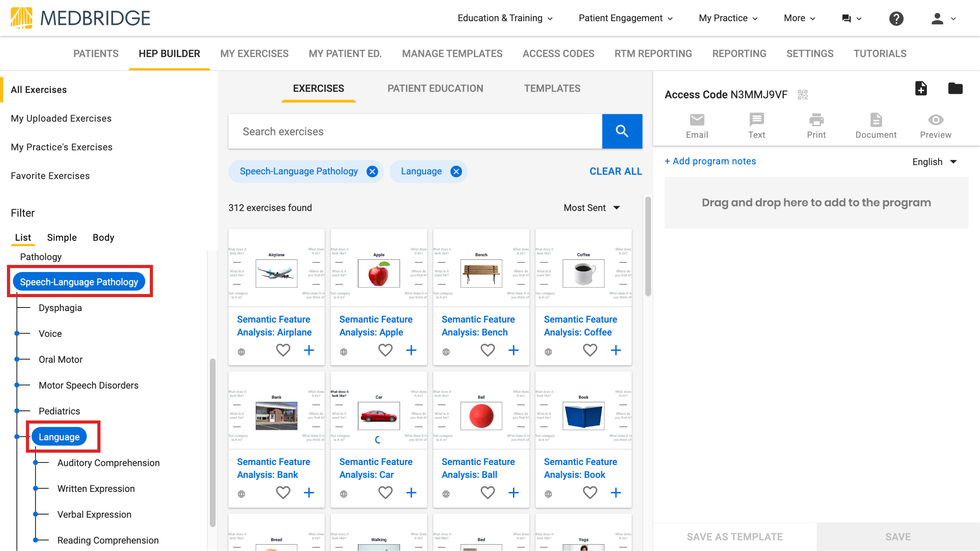Open the TEMPLATES tab
The width and height of the screenshot is (980, 551).
[x=552, y=88]
